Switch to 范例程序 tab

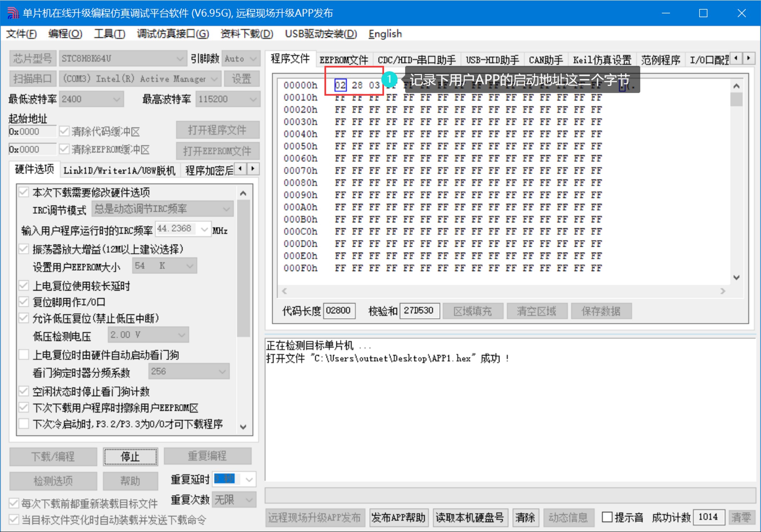coord(661,60)
